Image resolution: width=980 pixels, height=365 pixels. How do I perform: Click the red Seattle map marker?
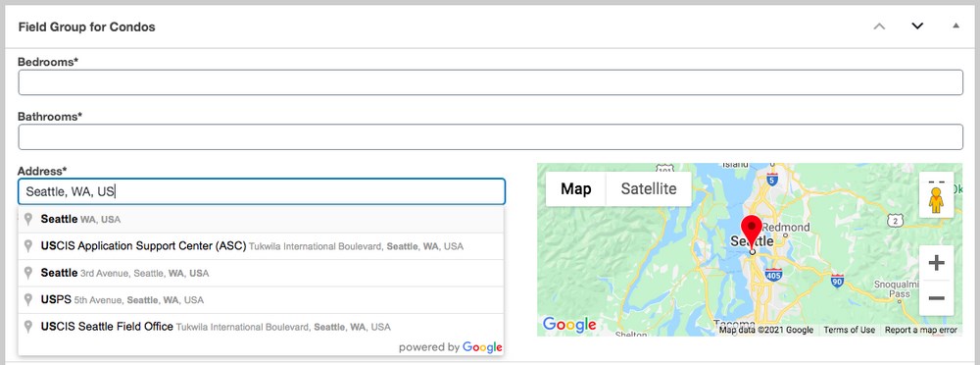(x=752, y=234)
